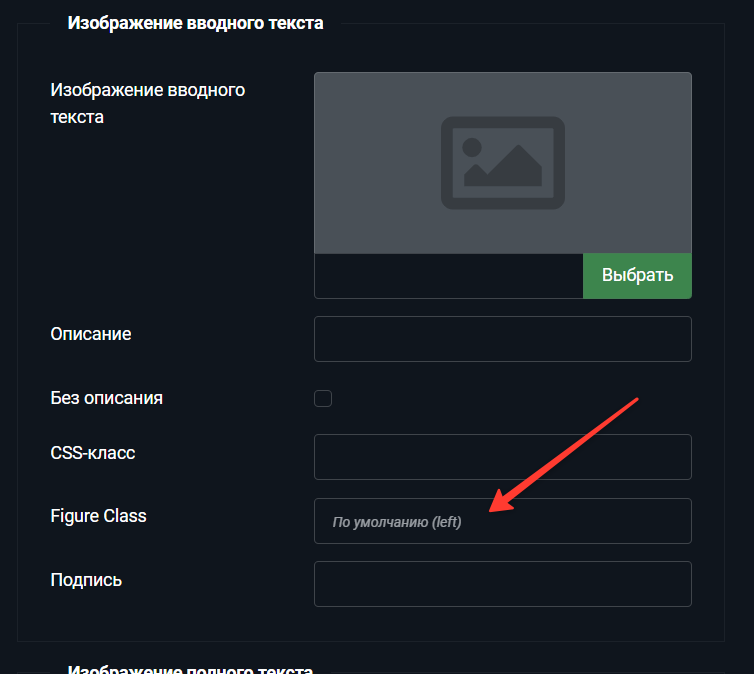Screen dimensions: 754x674
Task: Click the intro image placeholder preview
Action: pos(503,163)
